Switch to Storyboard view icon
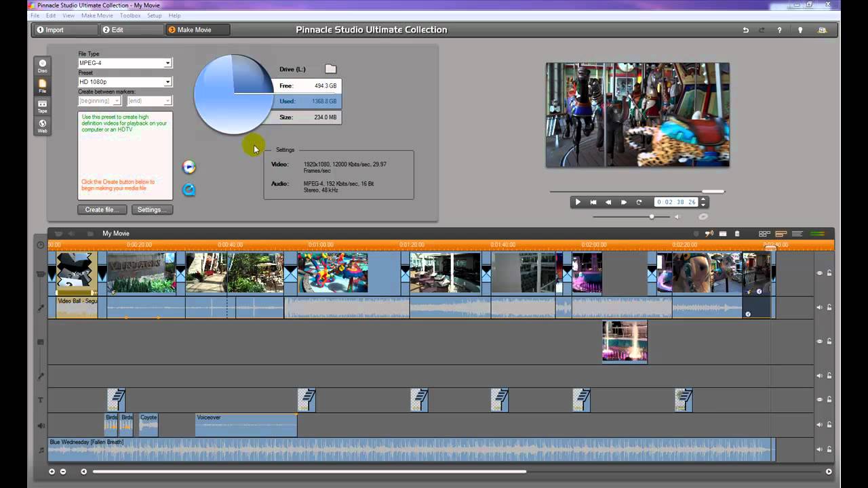 [x=764, y=234]
